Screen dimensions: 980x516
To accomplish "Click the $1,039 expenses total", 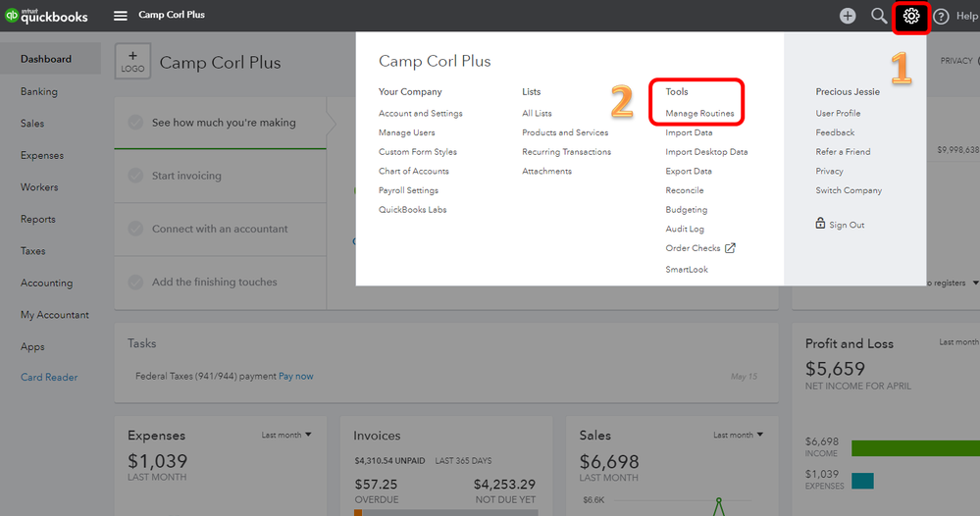I will point(158,461).
